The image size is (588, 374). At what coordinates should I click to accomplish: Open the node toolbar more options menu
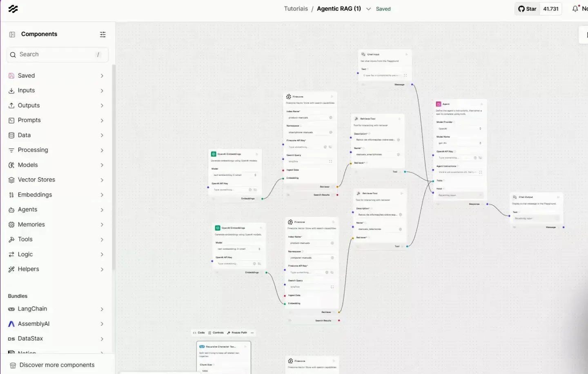click(x=252, y=333)
